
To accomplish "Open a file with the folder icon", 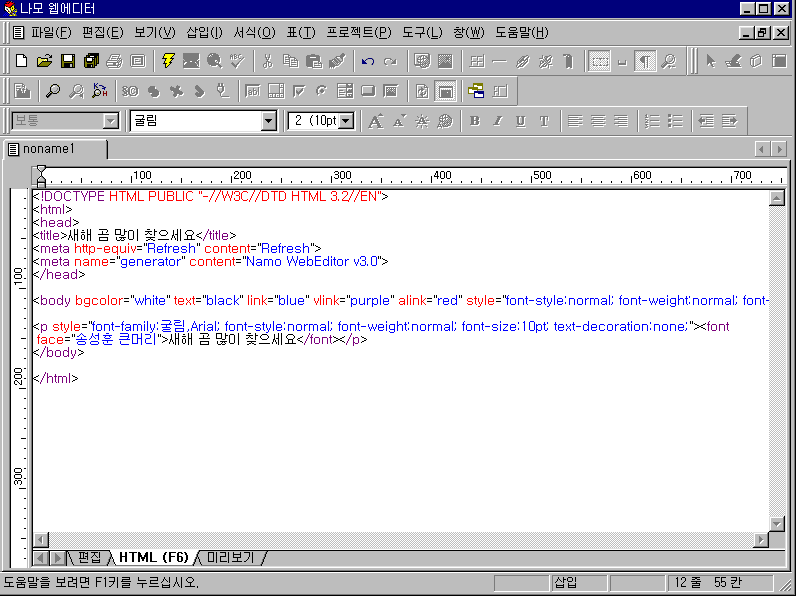I will pos(44,61).
